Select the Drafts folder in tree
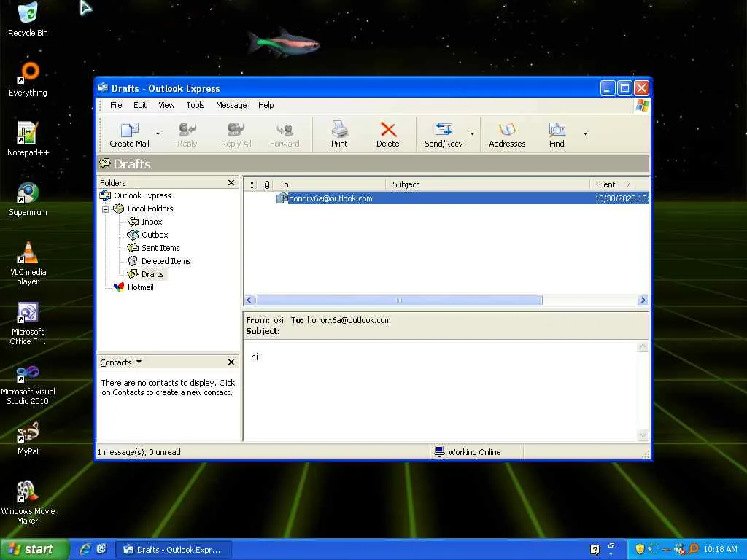 (x=152, y=274)
